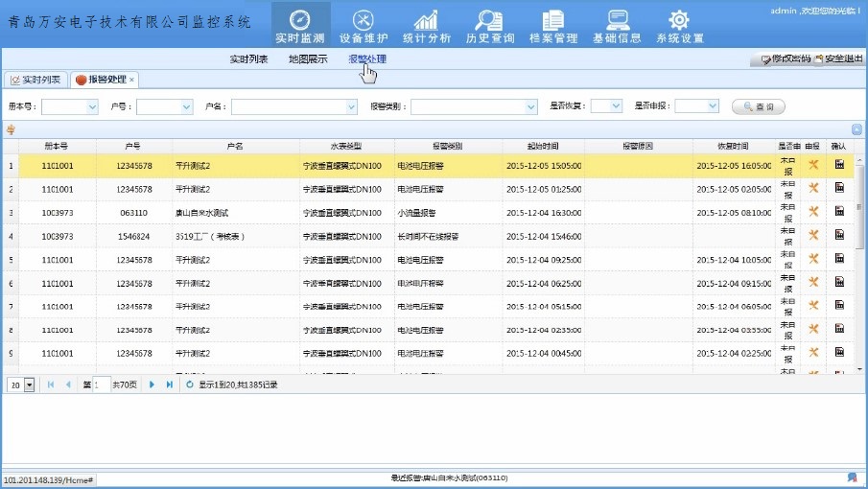Click 修改密码 link
Viewport: 868px width, 489px height.
(x=786, y=59)
